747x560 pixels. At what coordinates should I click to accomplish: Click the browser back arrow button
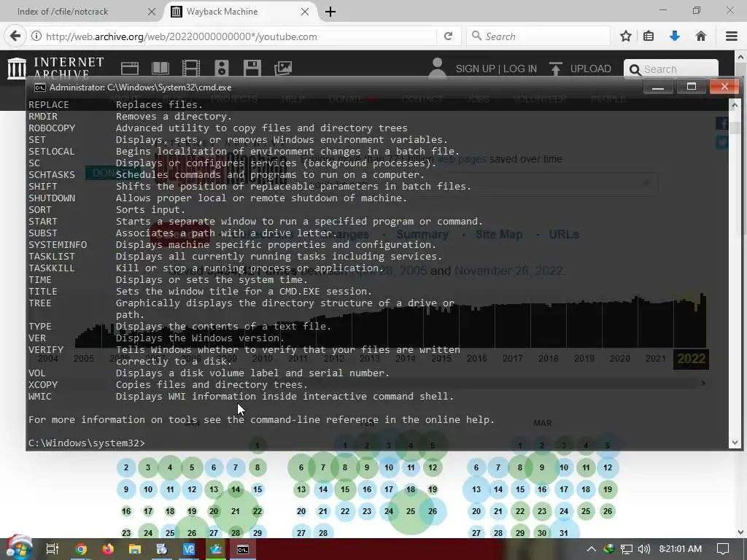[x=15, y=36]
